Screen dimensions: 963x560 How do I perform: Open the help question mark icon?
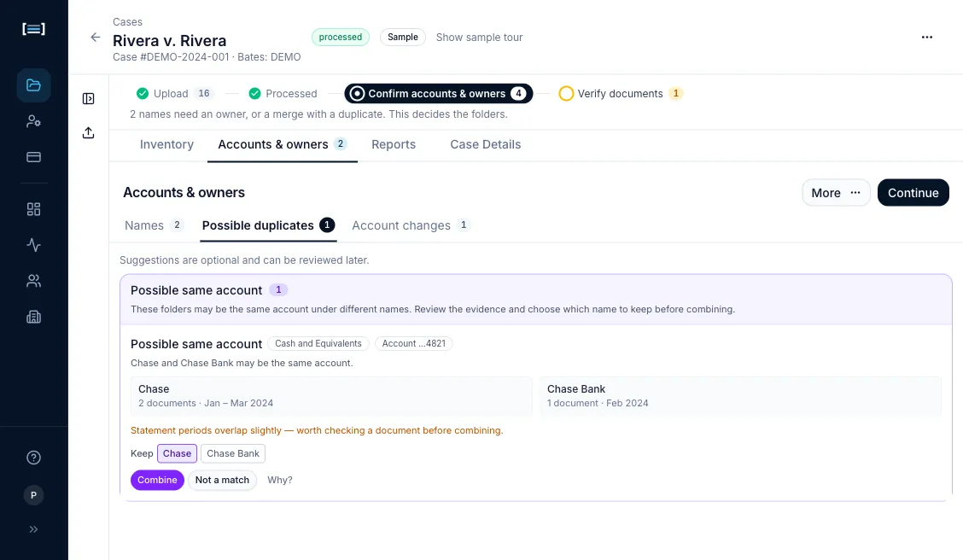pos(34,458)
